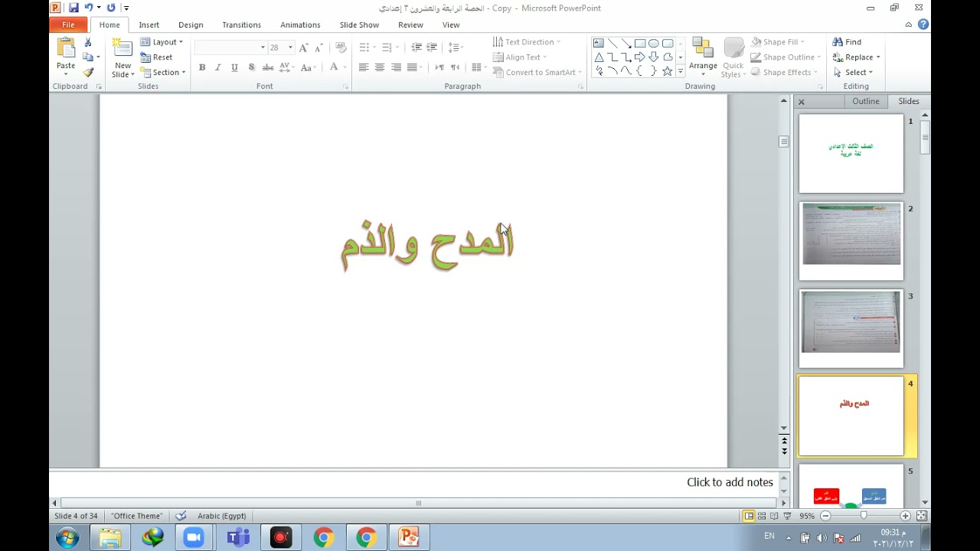Viewport: 980px width, 551px height.
Task: Click the Find button
Action: point(847,42)
